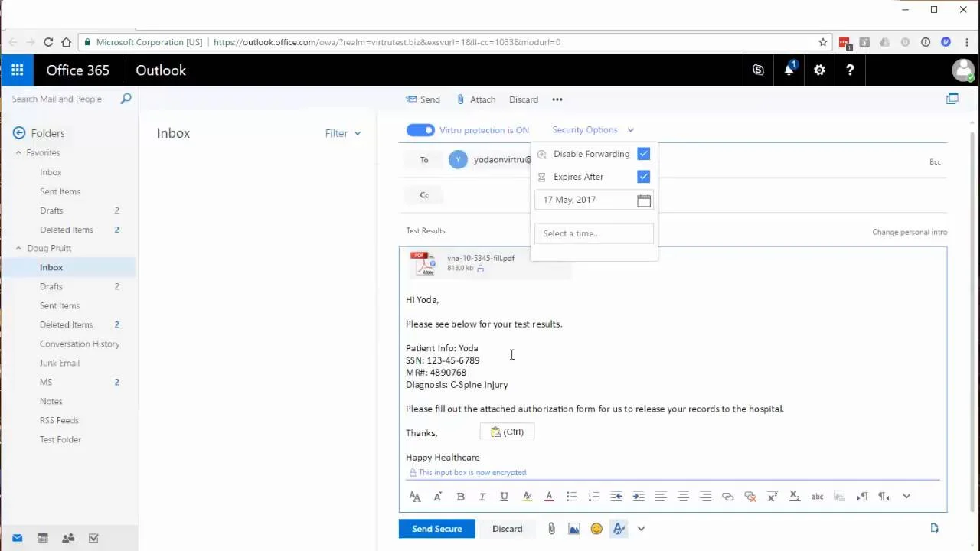
Task: Open the Office 365 app launcher grid
Action: point(17,70)
